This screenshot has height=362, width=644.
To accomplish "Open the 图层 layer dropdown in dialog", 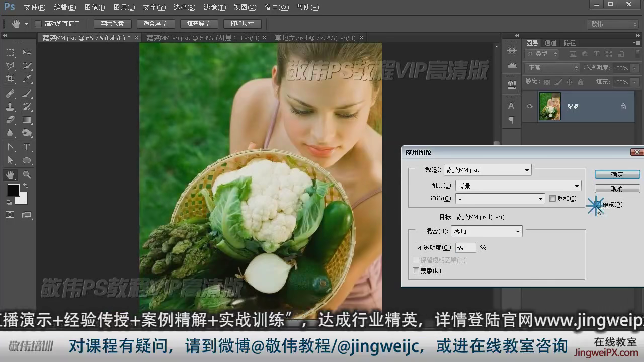I will (x=518, y=186).
